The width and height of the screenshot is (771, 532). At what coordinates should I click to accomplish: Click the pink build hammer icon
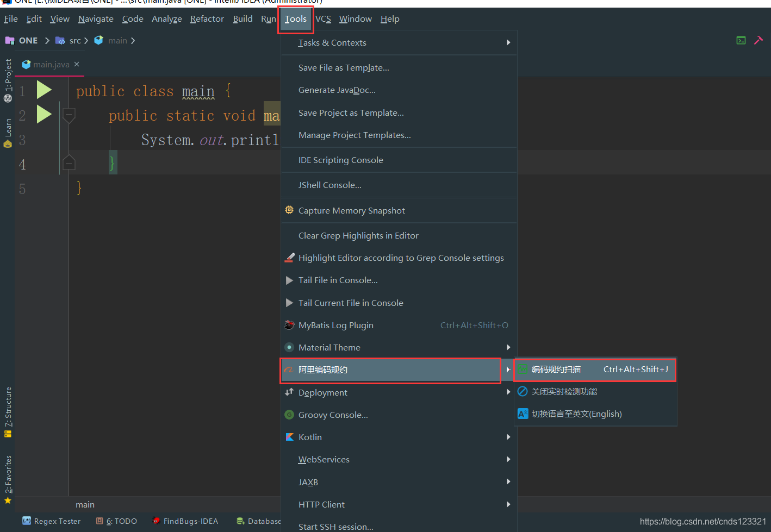[758, 40]
